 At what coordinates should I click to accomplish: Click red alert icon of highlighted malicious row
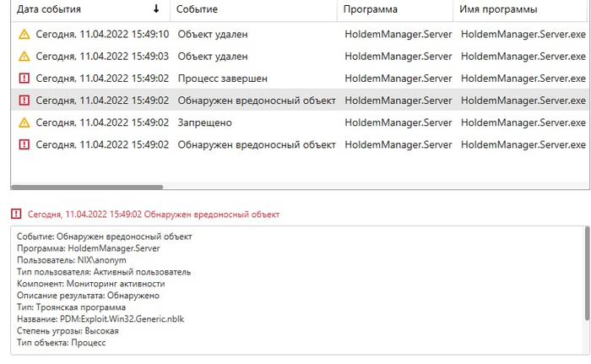pyautogui.click(x=24, y=101)
